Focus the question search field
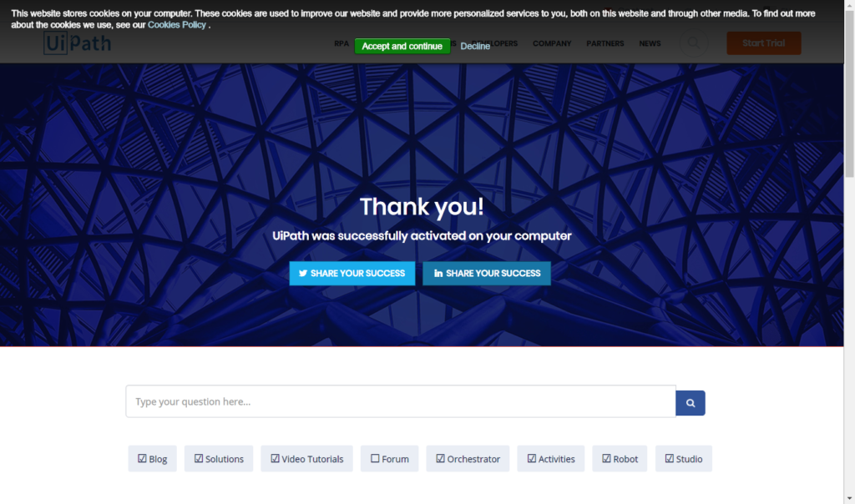Screen dimensions: 855x504 [x=401, y=401]
